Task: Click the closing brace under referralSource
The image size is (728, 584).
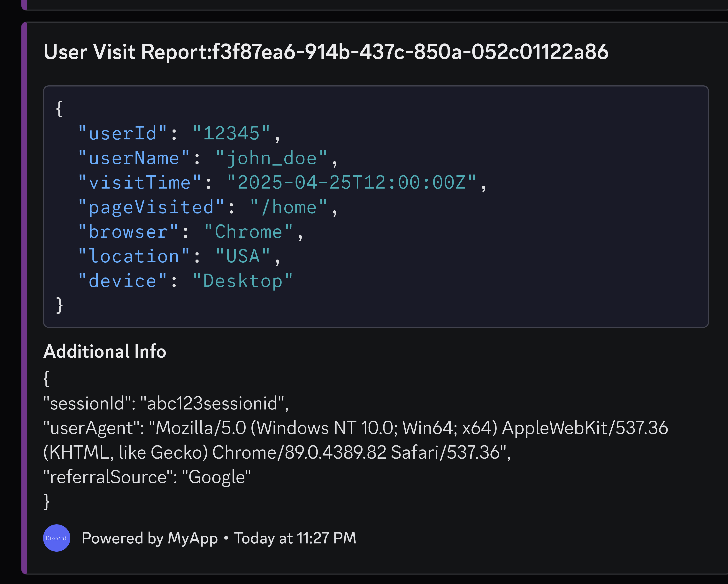Action: tap(47, 502)
